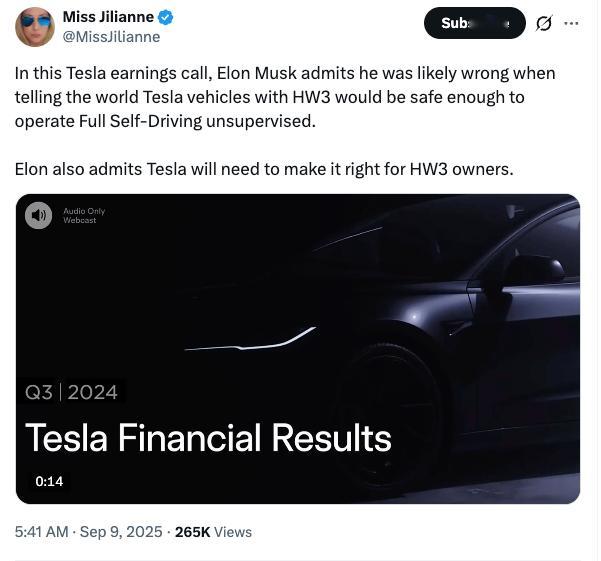Screen dimensions: 601x561
Task: Play the Tesla earnings call video
Action: point(297,348)
